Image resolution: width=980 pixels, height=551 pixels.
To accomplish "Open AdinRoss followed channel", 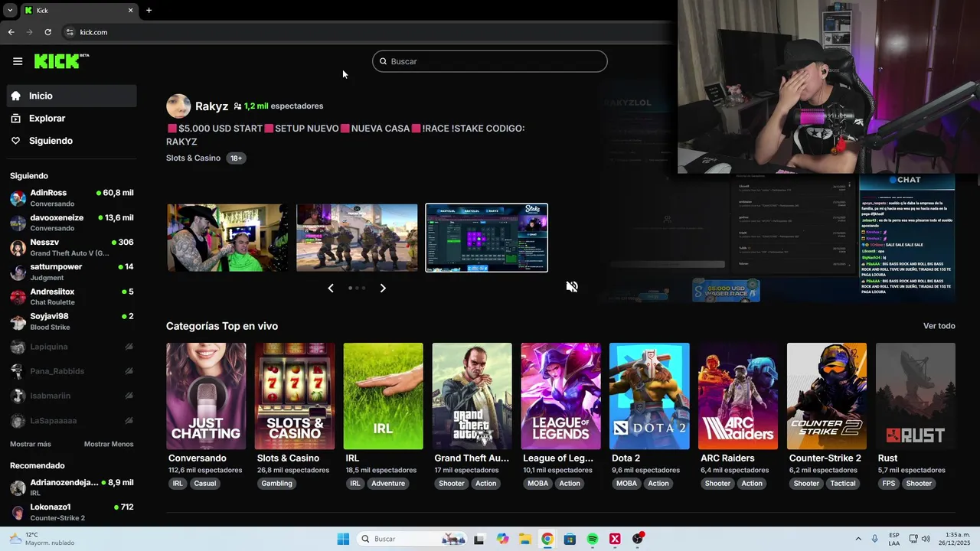I will point(72,198).
